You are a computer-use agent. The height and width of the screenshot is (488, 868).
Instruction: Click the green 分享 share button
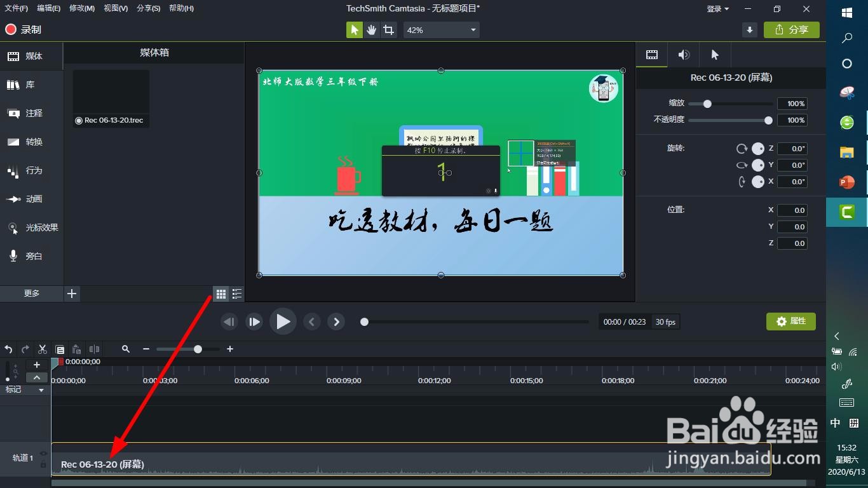792,30
